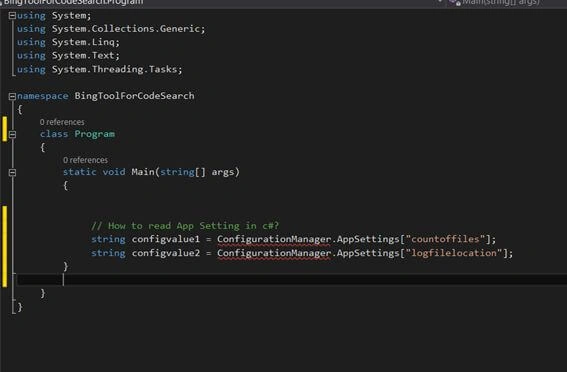Click the "countoffiles" string literal

pos(445,239)
